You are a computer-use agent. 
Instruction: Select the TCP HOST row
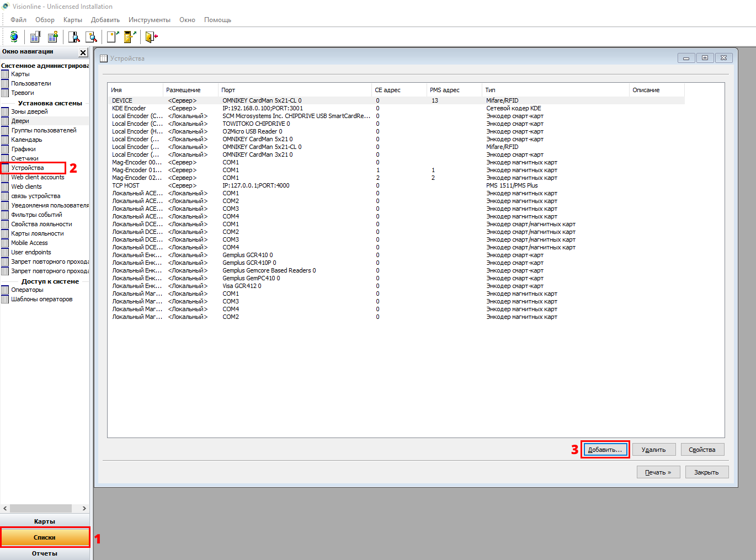coord(396,185)
